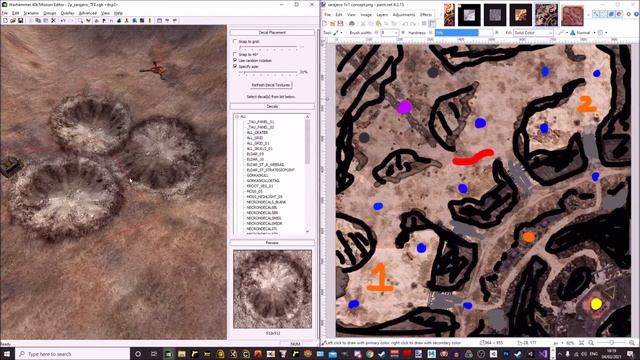Click the Decal Placement panel header
Viewport: 640px width, 360px height.
(272, 32)
